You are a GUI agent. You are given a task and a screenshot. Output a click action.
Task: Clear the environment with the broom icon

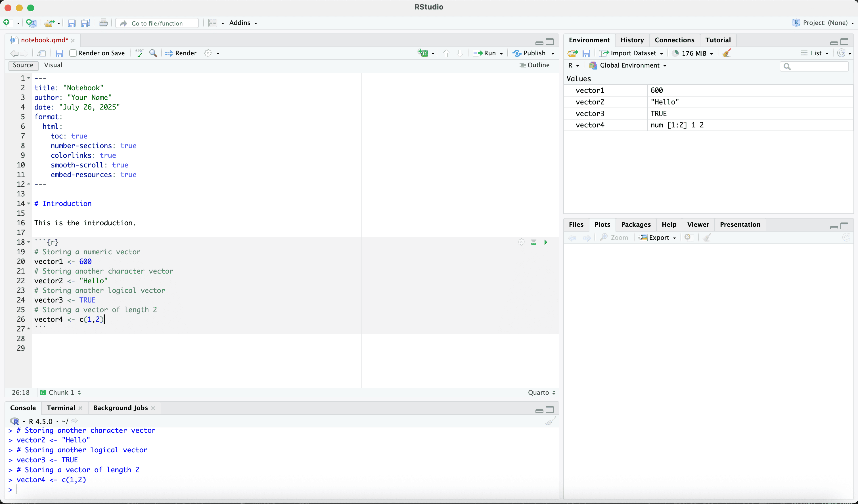coord(727,53)
